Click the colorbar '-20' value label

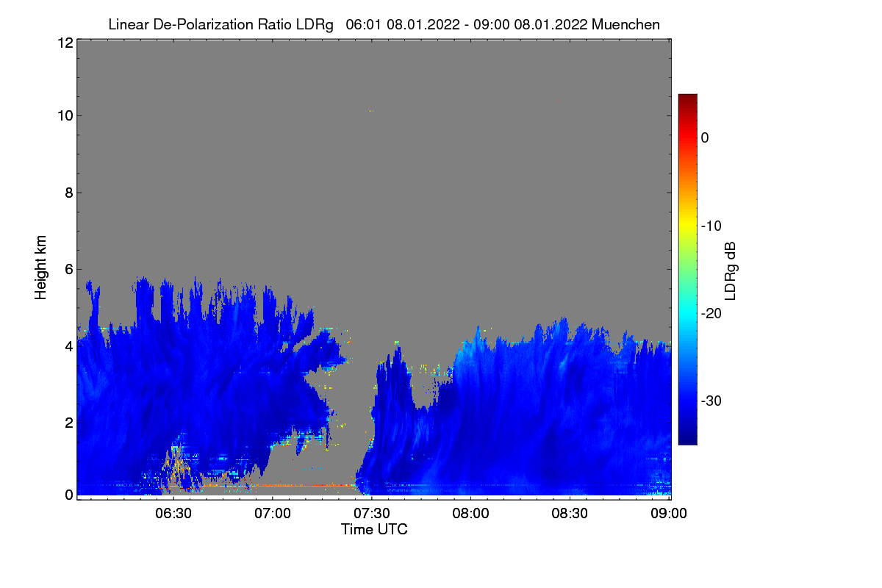tap(711, 313)
